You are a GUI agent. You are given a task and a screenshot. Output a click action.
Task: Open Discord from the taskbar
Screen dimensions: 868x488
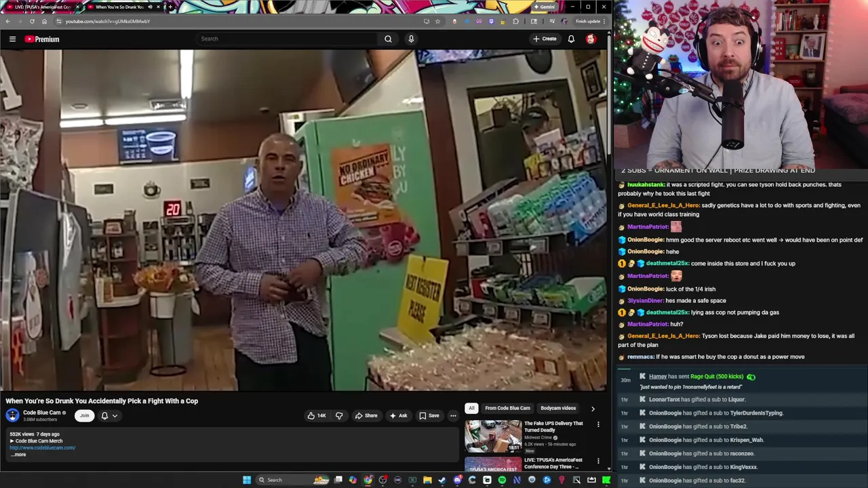click(x=457, y=480)
